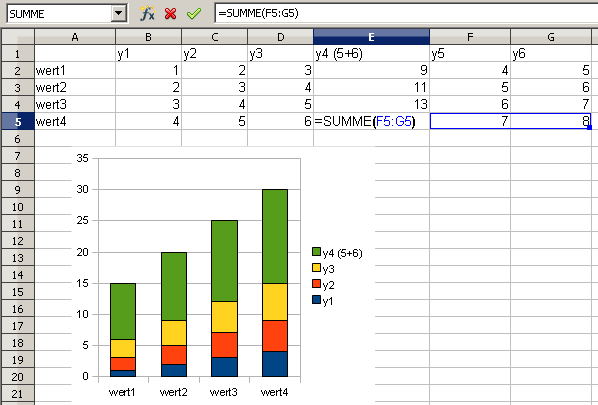The height and width of the screenshot is (405, 598).
Task: Open the Name Box dropdown arrow
Action: (119, 14)
